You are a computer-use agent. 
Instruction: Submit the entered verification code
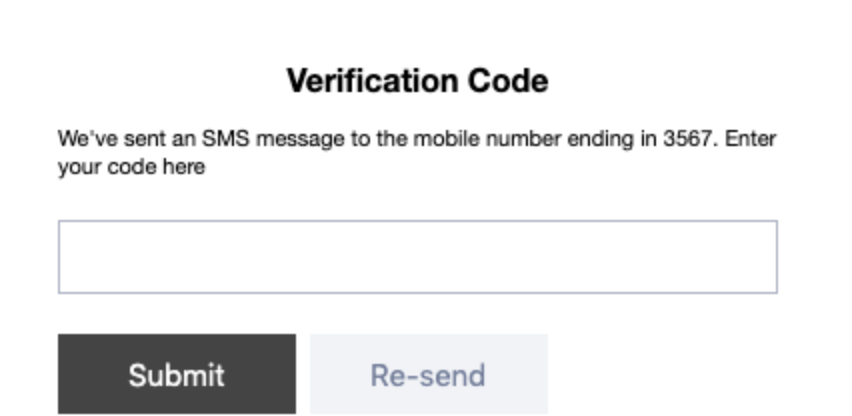point(177,374)
